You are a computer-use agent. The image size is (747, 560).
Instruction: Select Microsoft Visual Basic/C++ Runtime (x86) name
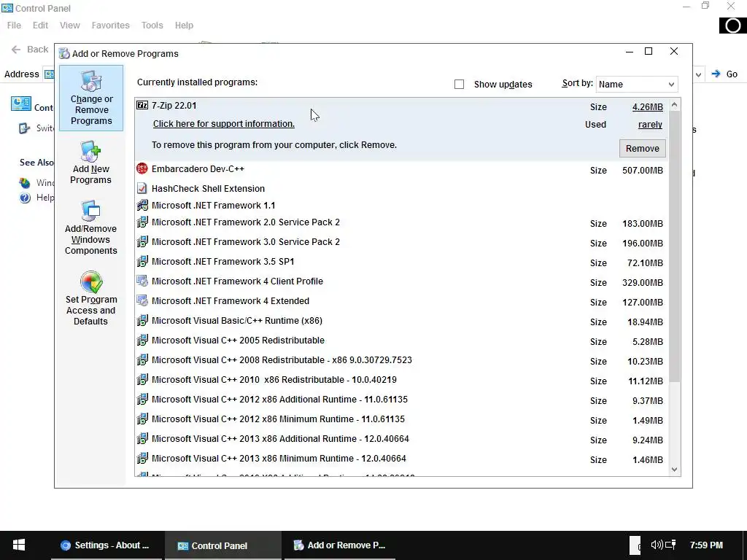pos(237,321)
